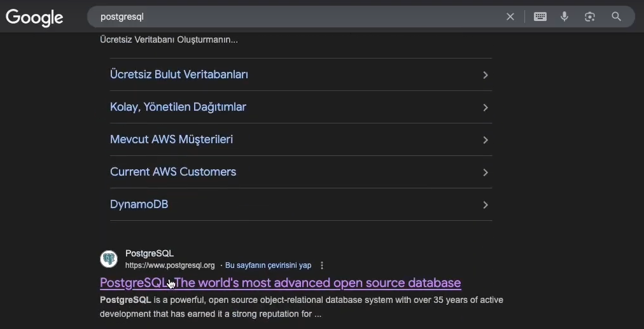The height and width of the screenshot is (329, 644).
Task: Open Kolay, Yönetilen Dağıtımlar link
Action: [178, 107]
